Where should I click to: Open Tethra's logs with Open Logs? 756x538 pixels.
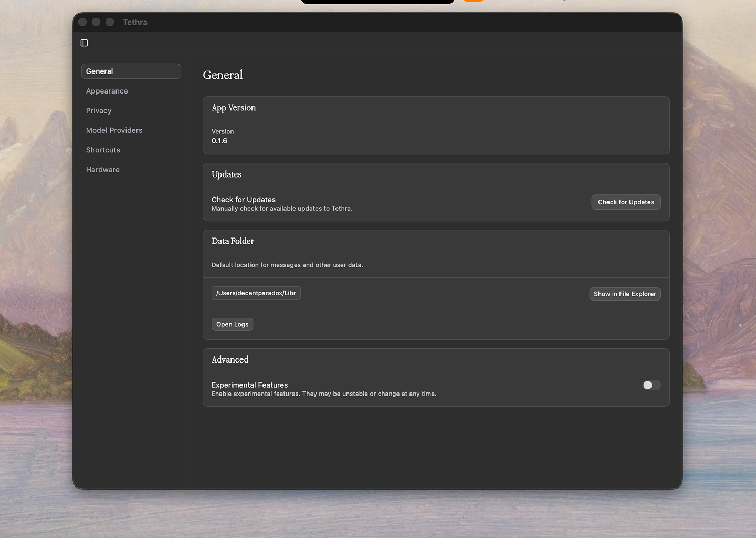(232, 324)
